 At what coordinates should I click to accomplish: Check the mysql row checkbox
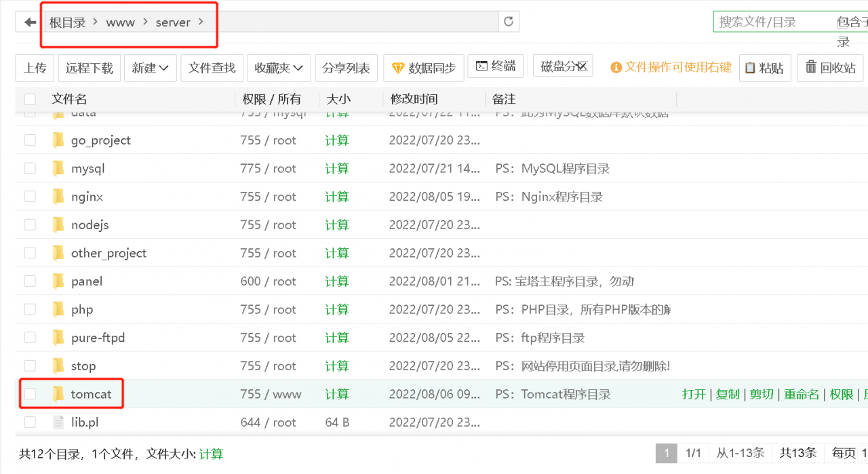pyautogui.click(x=30, y=168)
